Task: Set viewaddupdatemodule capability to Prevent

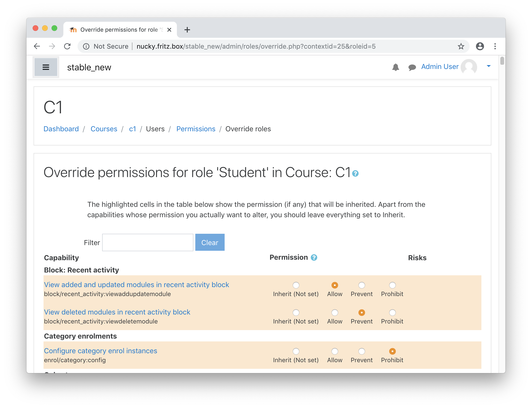Action: [362, 285]
